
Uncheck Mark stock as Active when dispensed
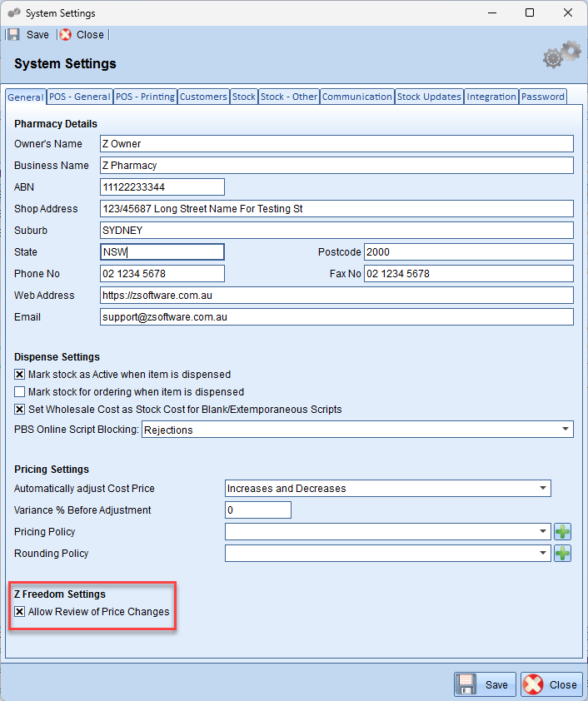pyautogui.click(x=20, y=375)
